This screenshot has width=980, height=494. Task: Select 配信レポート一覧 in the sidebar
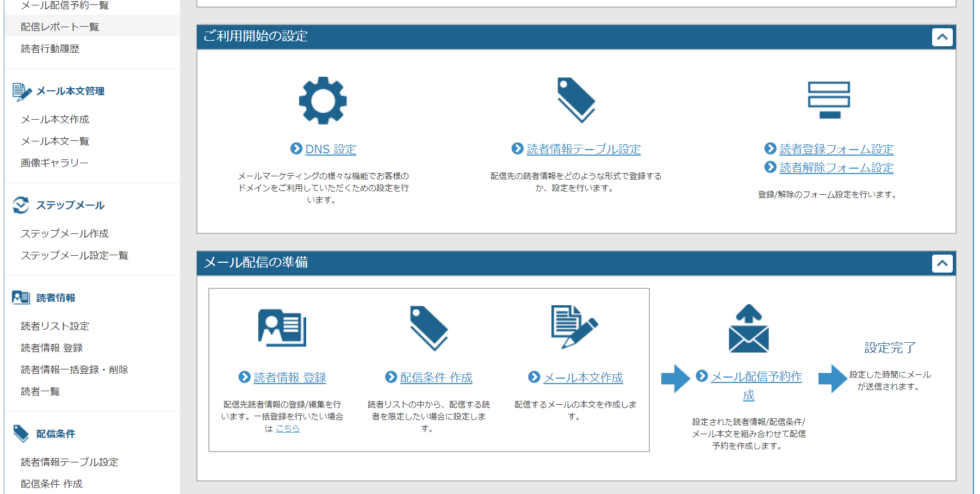click(x=60, y=27)
